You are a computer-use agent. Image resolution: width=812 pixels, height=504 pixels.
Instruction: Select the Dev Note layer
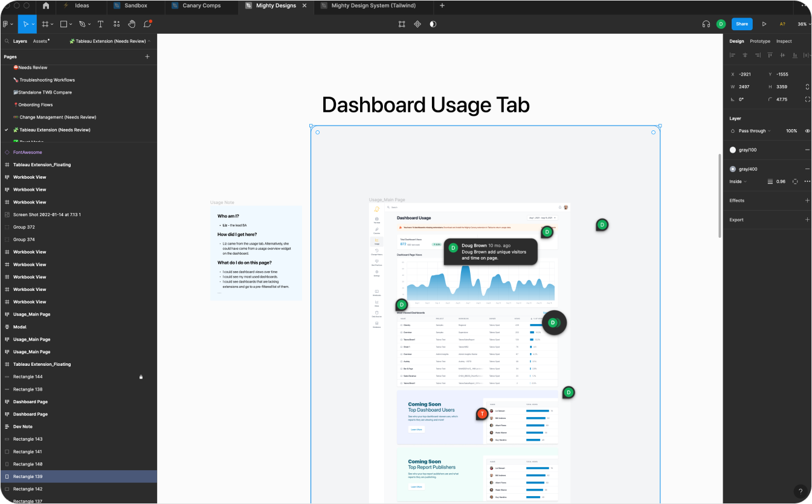click(79, 427)
